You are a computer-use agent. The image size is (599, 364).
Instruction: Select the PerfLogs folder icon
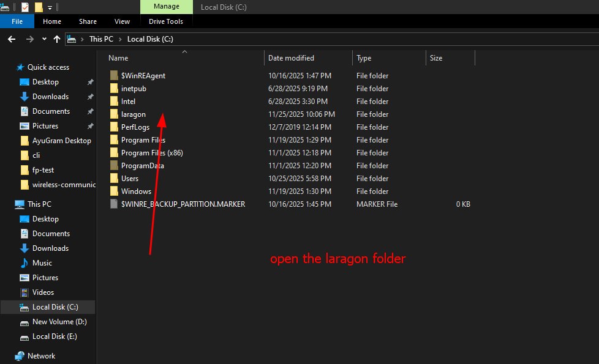tap(114, 127)
